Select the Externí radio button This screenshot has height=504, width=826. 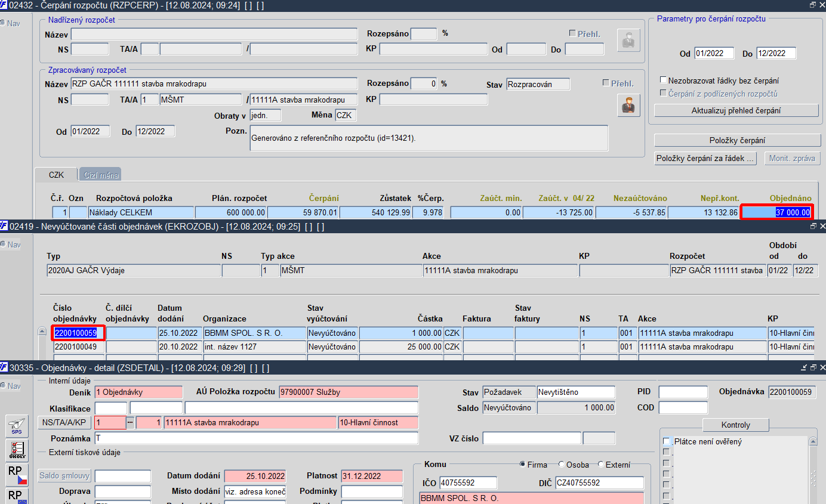coord(600,465)
